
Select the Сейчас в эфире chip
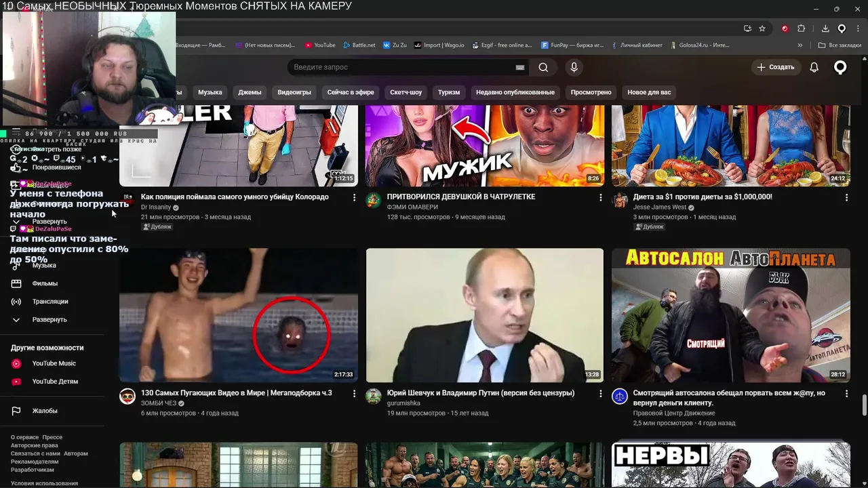(x=351, y=92)
